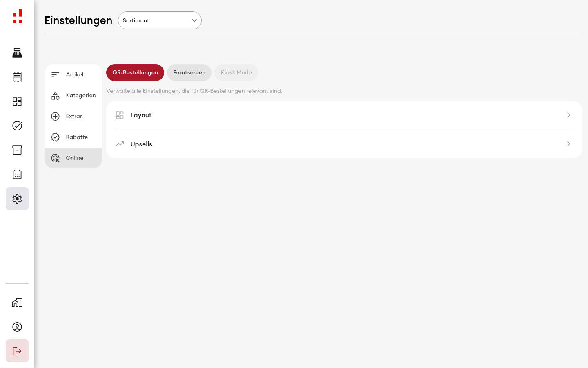Click the Rabatte badge icon
Viewport: 588px width, 368px height.
pos(55,137)
